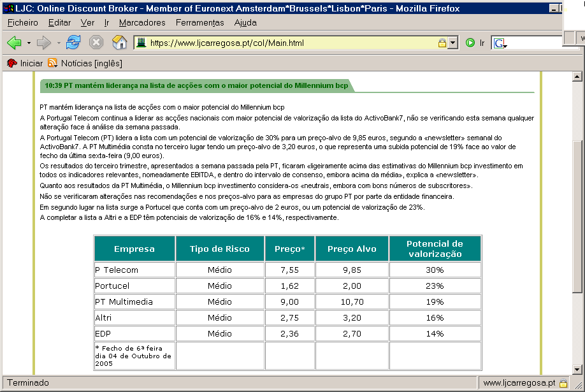Go to the Home page icon

(119, 43)
